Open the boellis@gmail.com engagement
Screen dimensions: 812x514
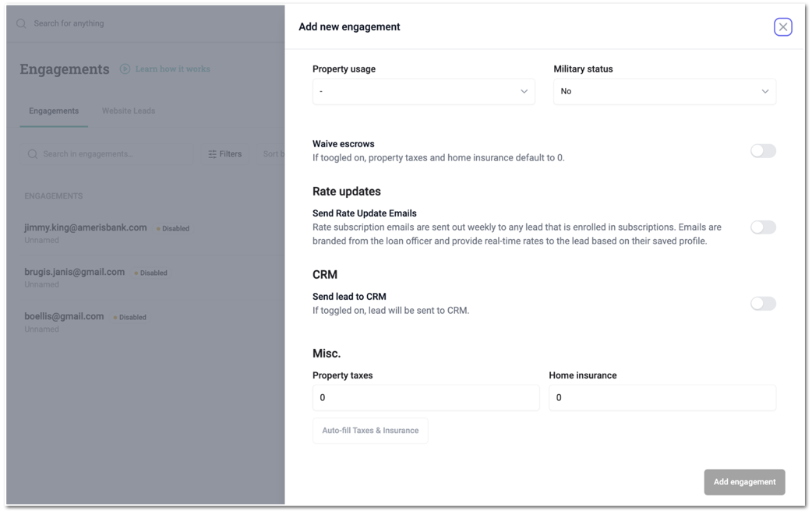[x=64, y=316]
